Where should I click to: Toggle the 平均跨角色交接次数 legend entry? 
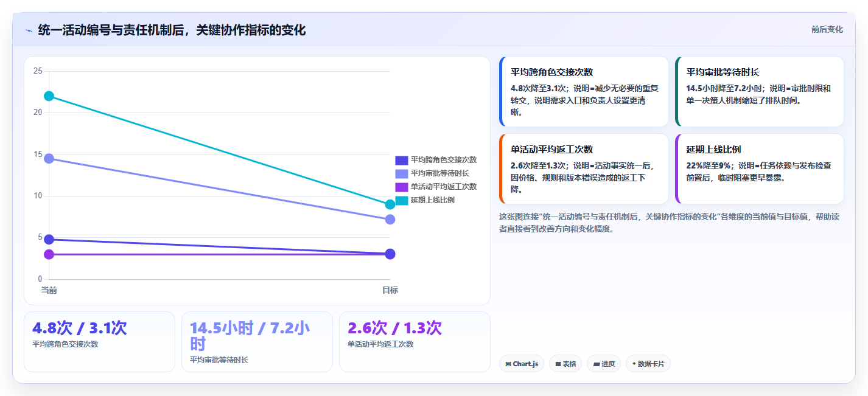pos(436,160)
